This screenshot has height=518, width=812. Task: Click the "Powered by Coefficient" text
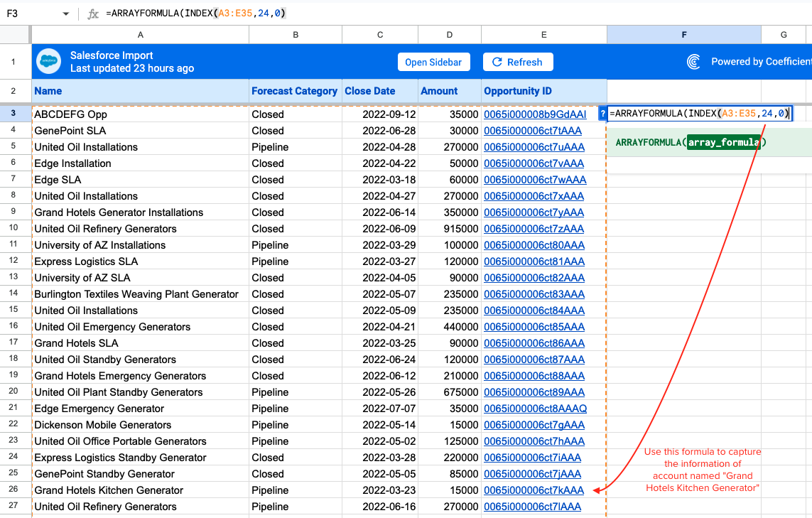(x=762, y=62)
